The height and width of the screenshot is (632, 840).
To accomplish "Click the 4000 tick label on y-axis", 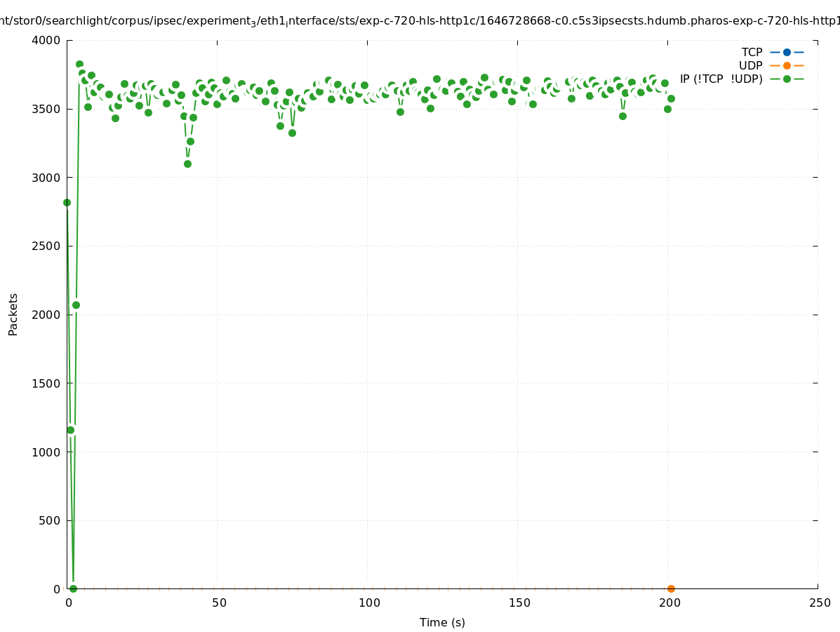I will [46, 40].
